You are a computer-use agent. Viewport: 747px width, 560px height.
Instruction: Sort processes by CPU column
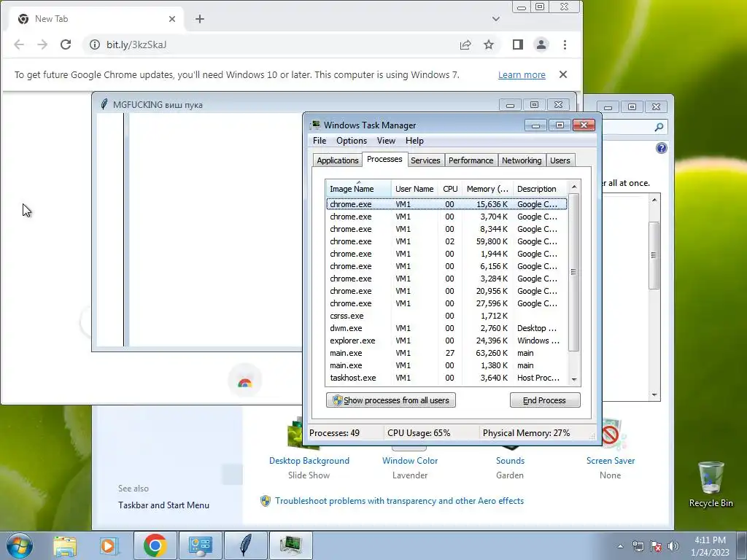point(450,189)
